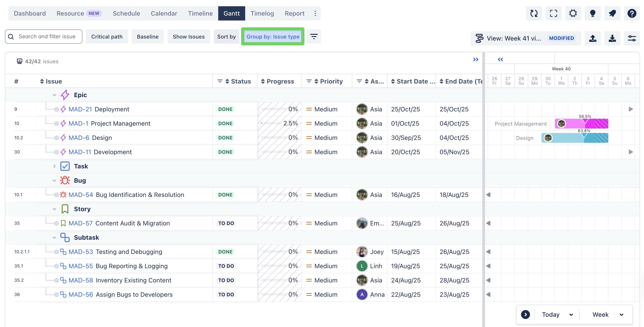
Task: Click the lightbulb tips icon
Action: point(593,13)
